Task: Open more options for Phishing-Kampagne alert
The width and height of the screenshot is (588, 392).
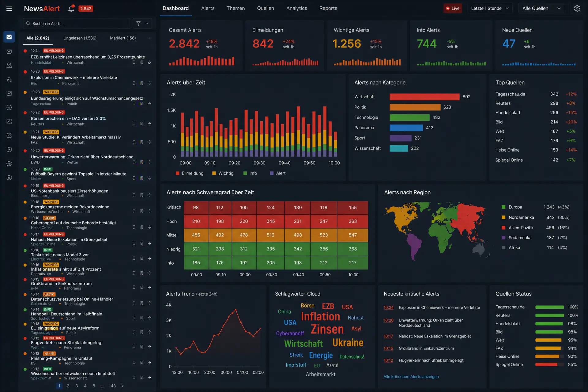Action: pos(149,363)
